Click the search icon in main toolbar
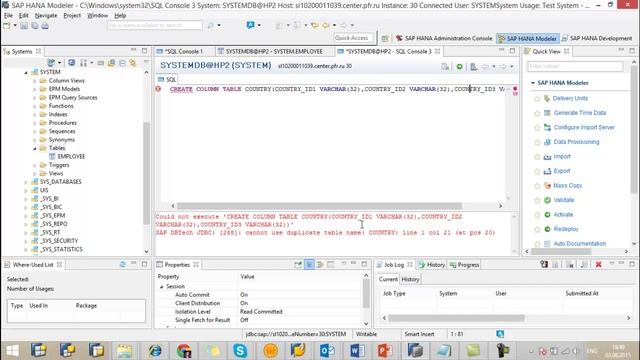Screen dimensions: 640x360 pos(211,25)
